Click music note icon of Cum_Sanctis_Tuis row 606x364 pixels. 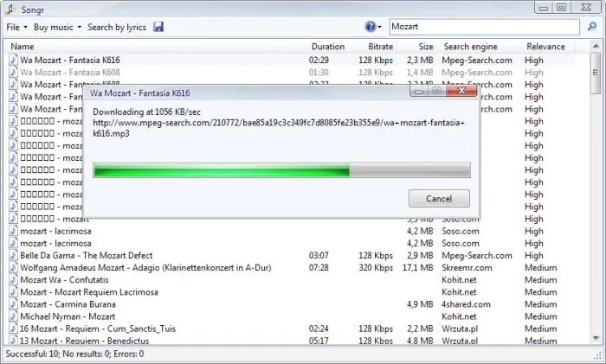(x=14, y=329)
